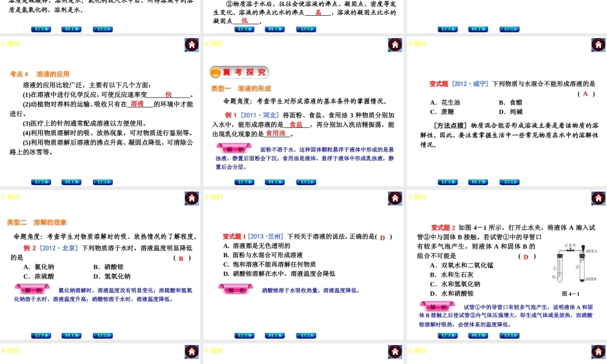
Task: Click the 冀考探究 orange badge
Action: (x=239, y=72)
